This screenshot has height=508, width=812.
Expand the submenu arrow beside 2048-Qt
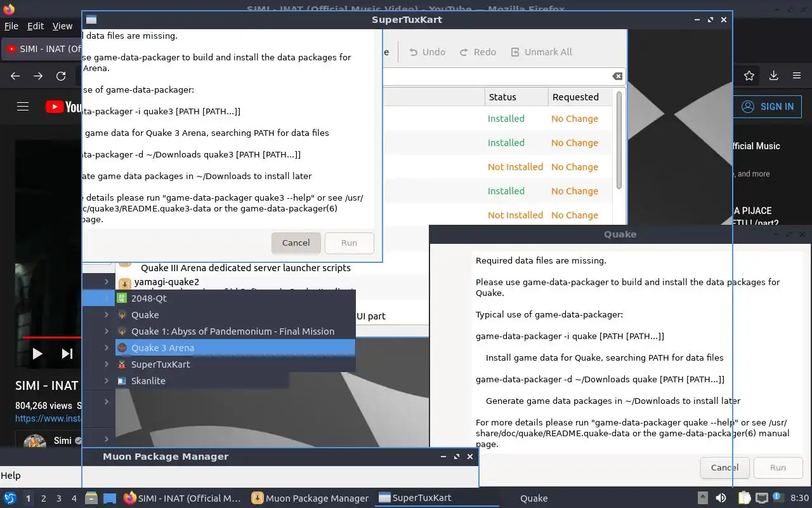click(x=107, y=298)
